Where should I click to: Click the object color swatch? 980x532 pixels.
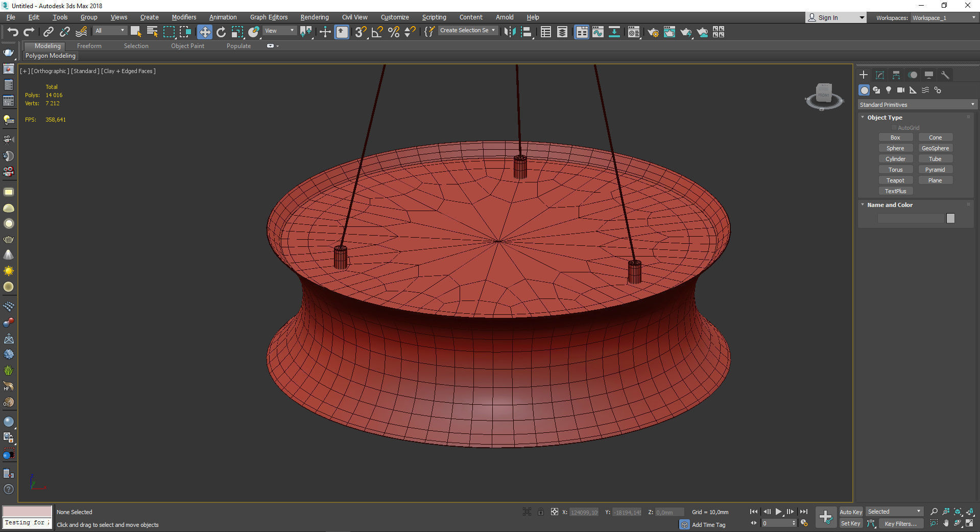[950, 218]
